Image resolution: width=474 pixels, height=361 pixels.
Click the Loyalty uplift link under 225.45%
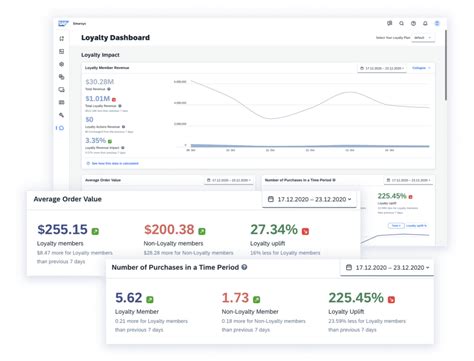tap(416, 226)
